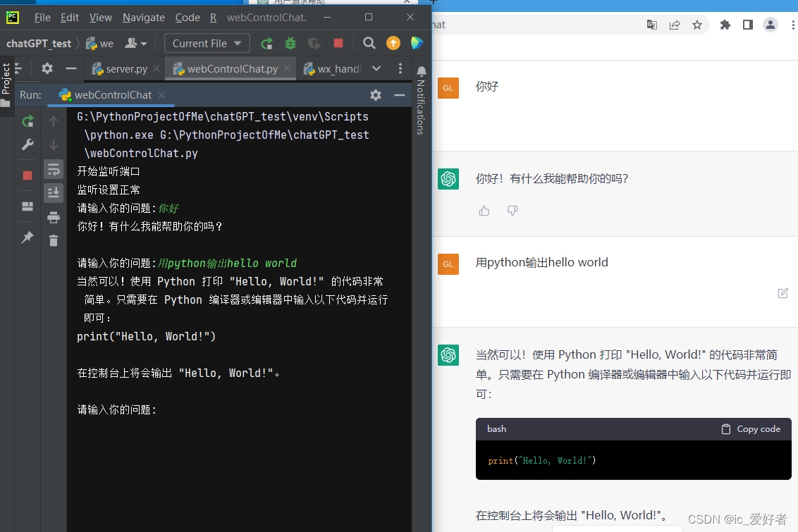This screenshot has height=532, width=798.
Task: Rerun webControlChat from the Run panel
Action: click(x=27, y=121)
